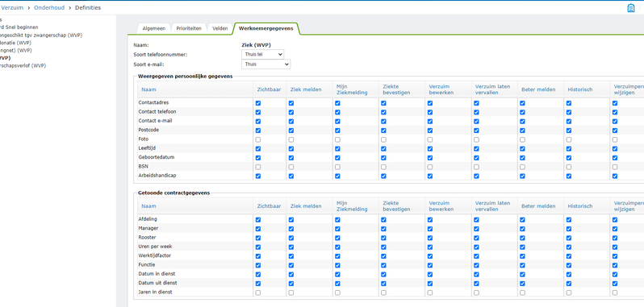Uncheck Beter melden for Functie
Viewport: 644px width, 307px height.
click(522, 265)
